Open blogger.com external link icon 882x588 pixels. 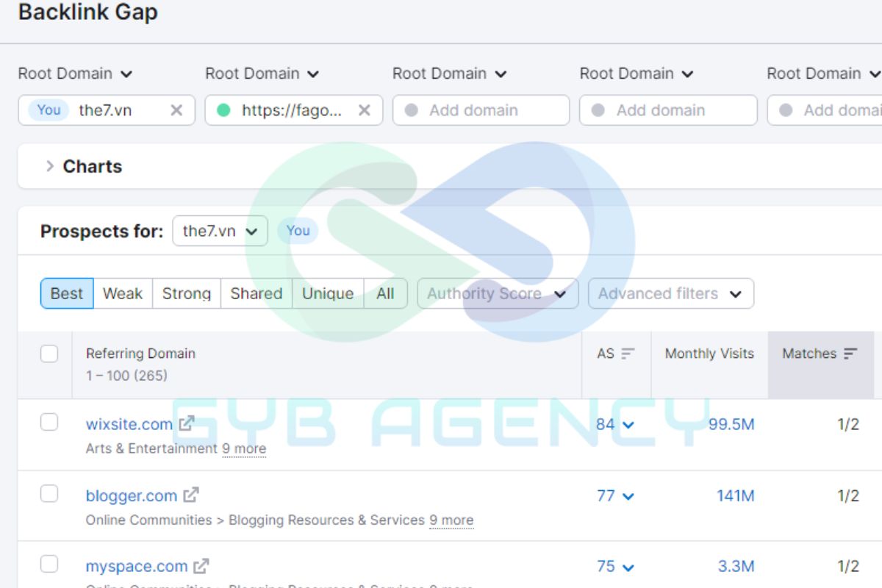coord(191,495)
